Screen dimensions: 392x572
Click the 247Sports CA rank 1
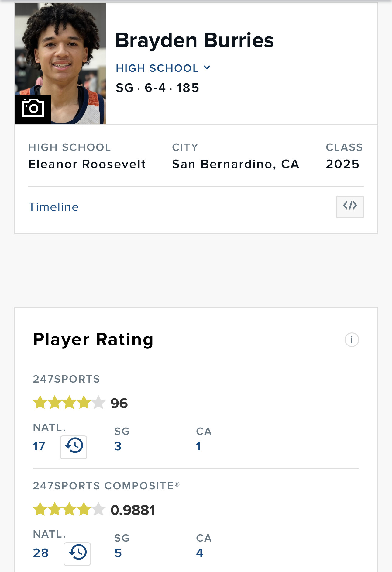pyautogui.click(x=198, y=446)
